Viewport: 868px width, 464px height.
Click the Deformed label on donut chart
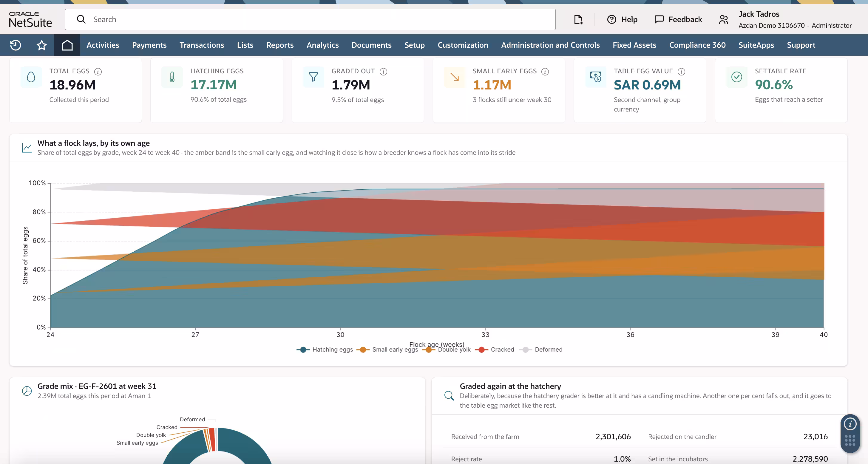[x=192, y=420]
